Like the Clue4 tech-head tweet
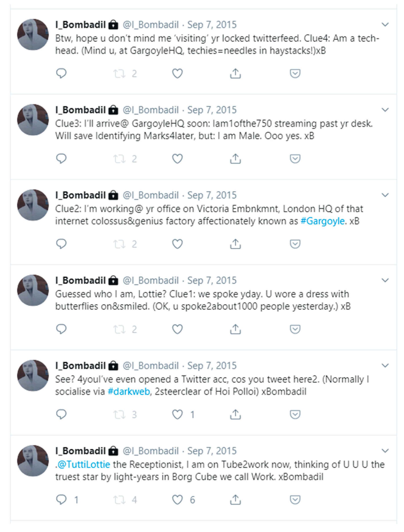 coord(178,73)
